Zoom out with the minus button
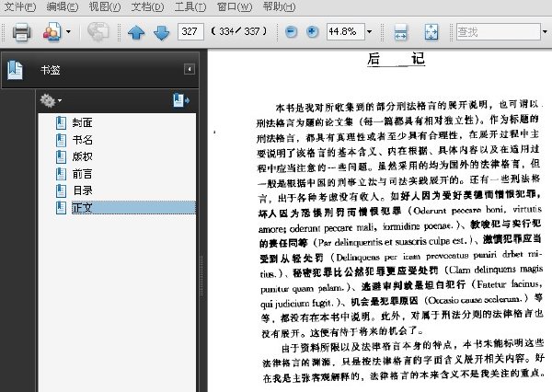This screenshot has height=392, width=552. tap(291, 31)
